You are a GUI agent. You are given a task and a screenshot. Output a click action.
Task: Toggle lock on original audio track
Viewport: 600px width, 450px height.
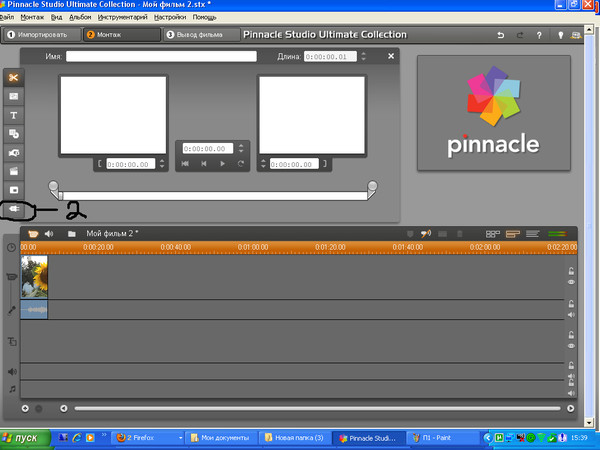pos(571,304)
